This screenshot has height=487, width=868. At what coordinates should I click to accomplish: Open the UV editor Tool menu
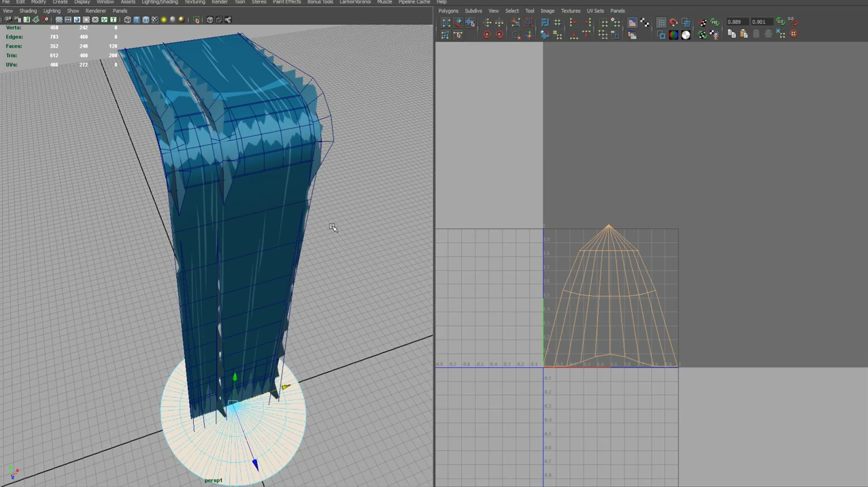pos(529,11)
